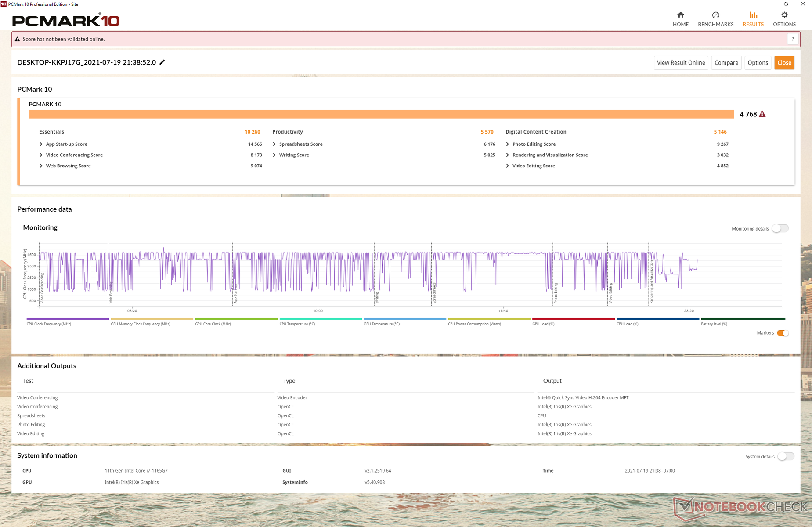Click the Intel Quick Sync Video encoder output
The height and width of the screenshot is (527, 812).
583,398
